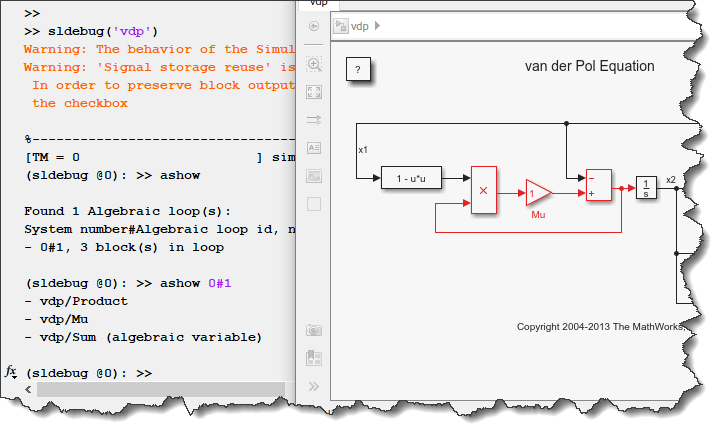
Task: Select the Mu gain block
Action: point(538,192)
